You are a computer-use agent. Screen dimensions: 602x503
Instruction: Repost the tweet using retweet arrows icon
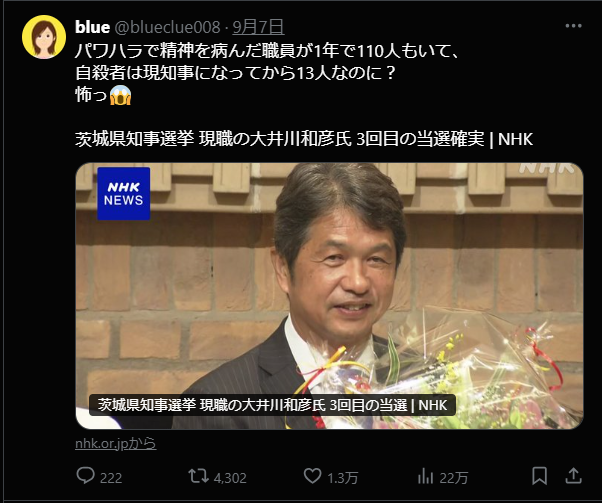point(197,476)
